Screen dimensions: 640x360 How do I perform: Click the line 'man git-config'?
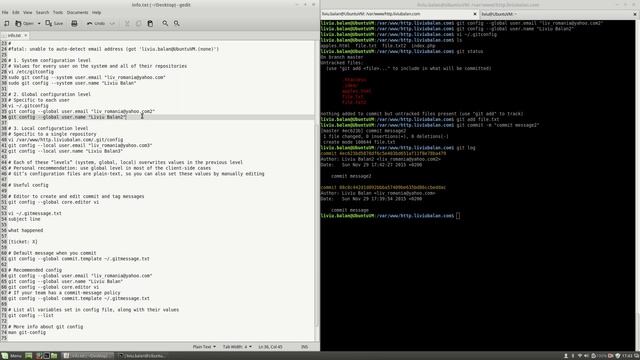27,333
